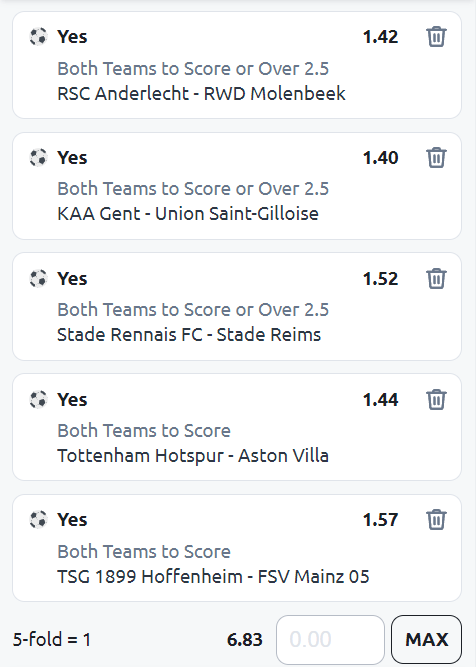Click the soccer ball icon beside the Tottenham bet
The image size is (476, 667).
[x=38, y=400]
